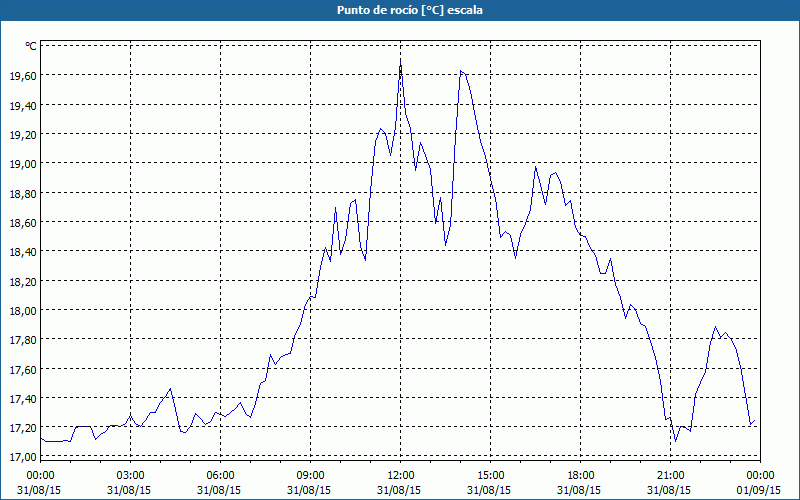Select the '17,80' y-axis label

[x=23, y=340]
